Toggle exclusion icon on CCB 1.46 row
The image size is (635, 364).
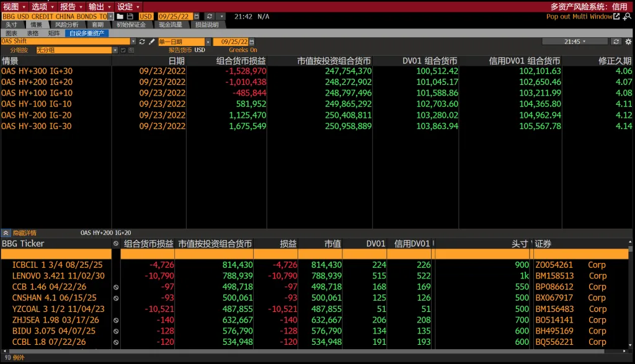point(116,287)
